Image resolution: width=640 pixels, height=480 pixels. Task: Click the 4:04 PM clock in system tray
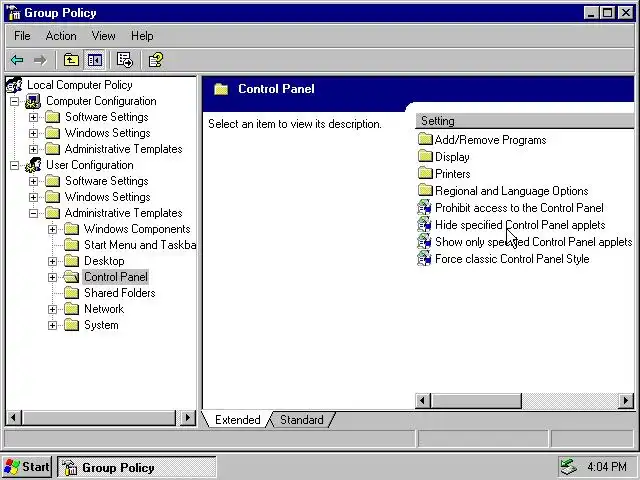point(607,467)
